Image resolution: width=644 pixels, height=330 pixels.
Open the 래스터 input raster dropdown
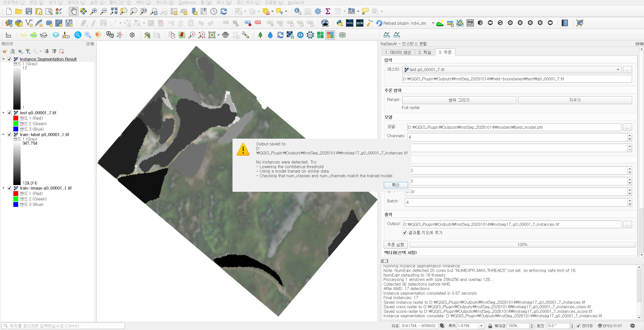tap(511, 70)
